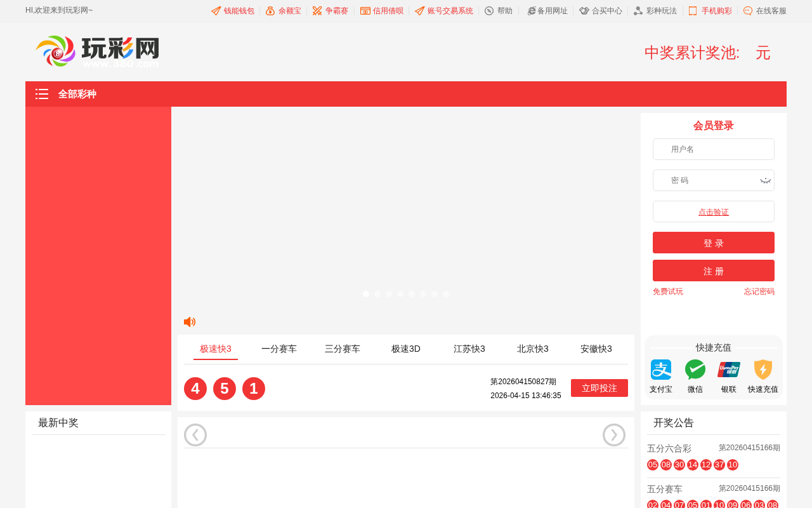Open the 全部彩种 list menu icon

(42, 94)
